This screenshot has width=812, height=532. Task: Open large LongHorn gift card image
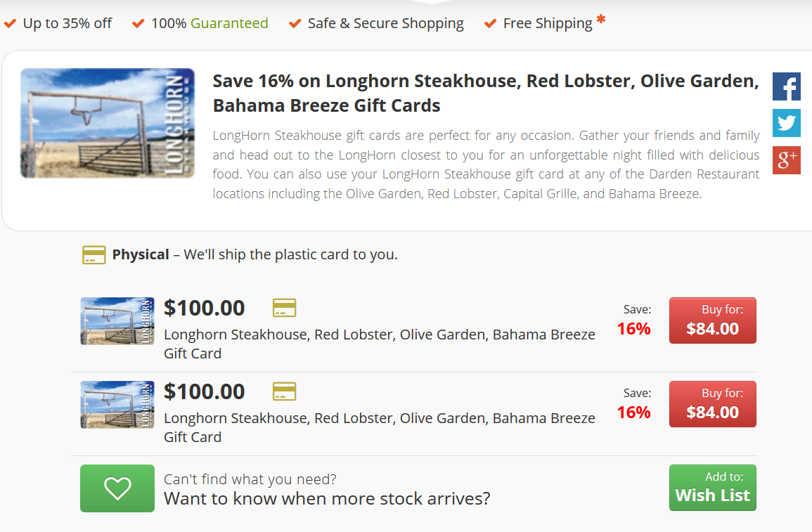[108, 123]
